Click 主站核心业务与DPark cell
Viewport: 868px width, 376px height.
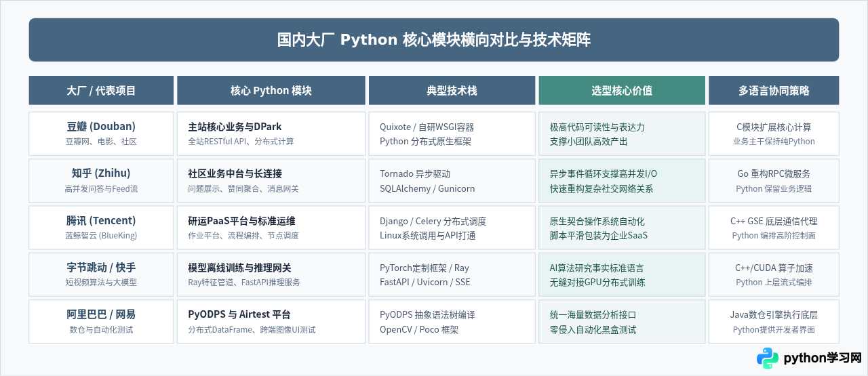point(271,133)
